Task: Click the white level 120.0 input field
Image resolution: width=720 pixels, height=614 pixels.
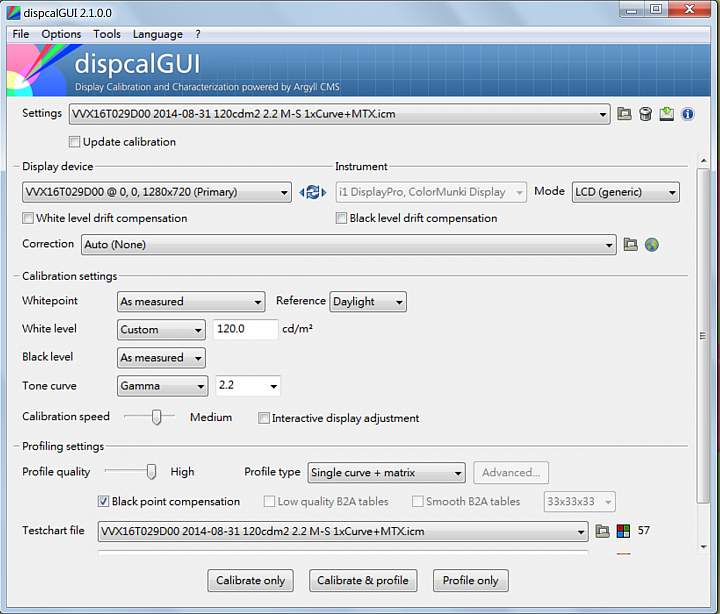Action: point(246,329)
